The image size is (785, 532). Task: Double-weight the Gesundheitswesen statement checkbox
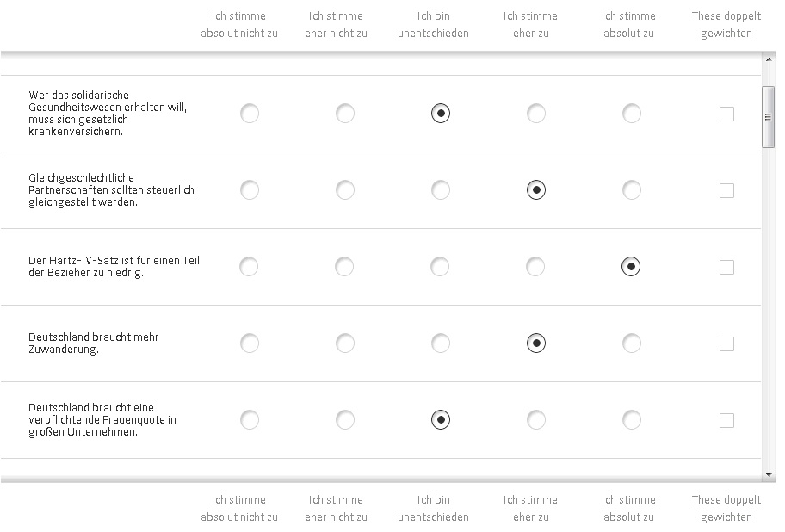(x=726, y=114)
